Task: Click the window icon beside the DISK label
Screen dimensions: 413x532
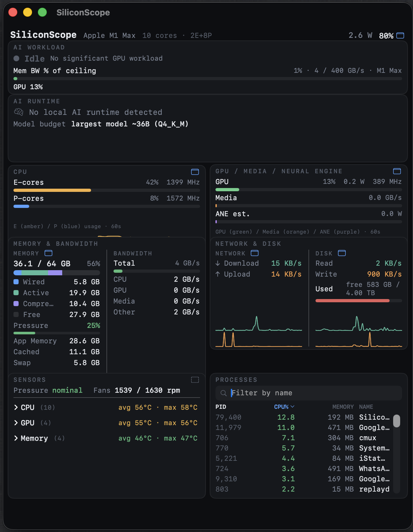Action: click(x=342, y=253)
